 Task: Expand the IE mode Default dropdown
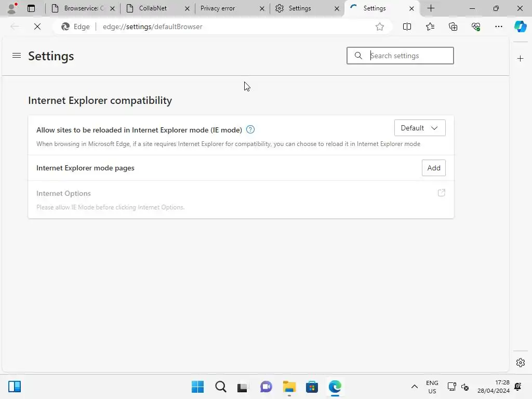pos(420,128)
